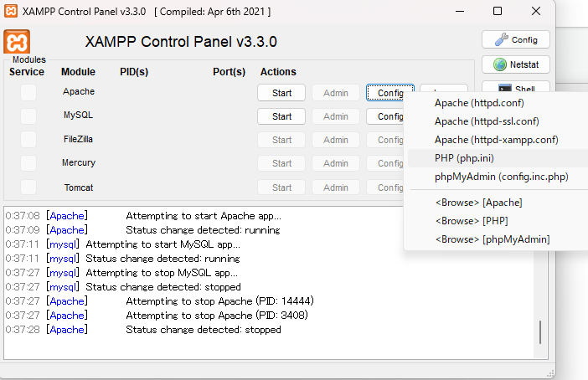
Task: Maximize the XAMPP Control Panel window
Action: 498,11
